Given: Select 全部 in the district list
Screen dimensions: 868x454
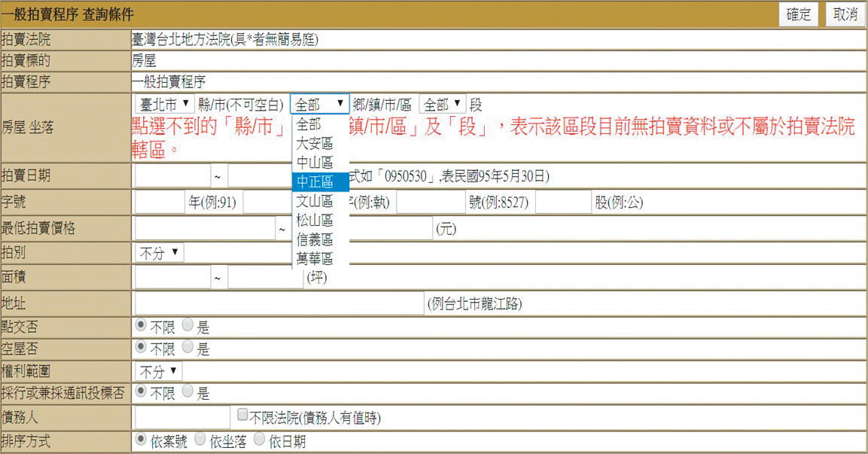Looking at the screenshot, I should 320,124.
